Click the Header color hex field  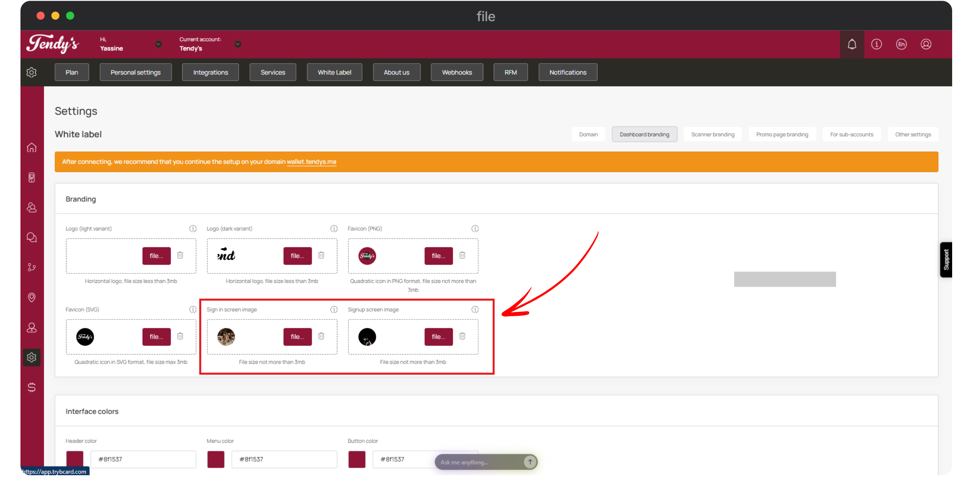point(143,459)
